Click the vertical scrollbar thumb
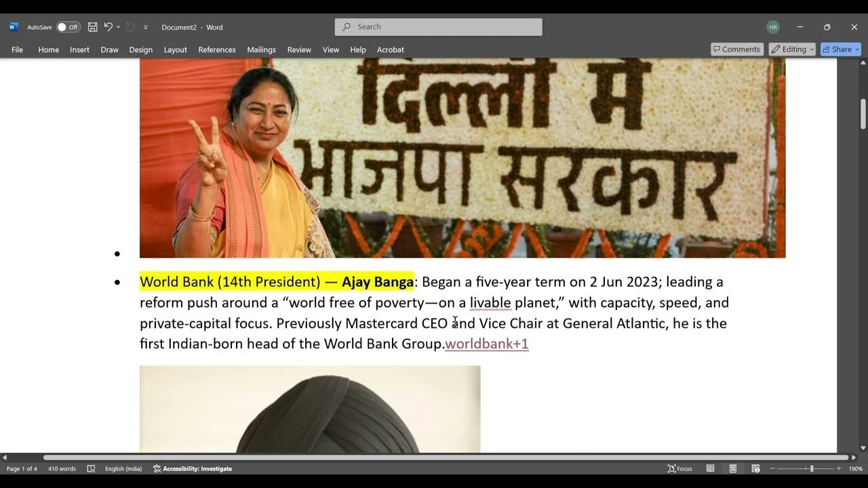This screenshot has height=488, width=868. pyautogui.click(x=863, y=113)
